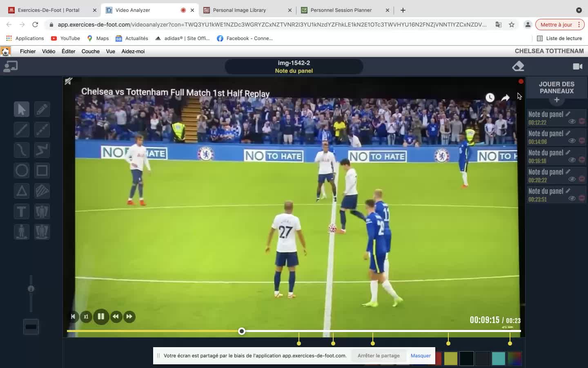Jump to the first yellow timeline marker
The width and height of the screenshot is (588, 368).
pos(299,343)
